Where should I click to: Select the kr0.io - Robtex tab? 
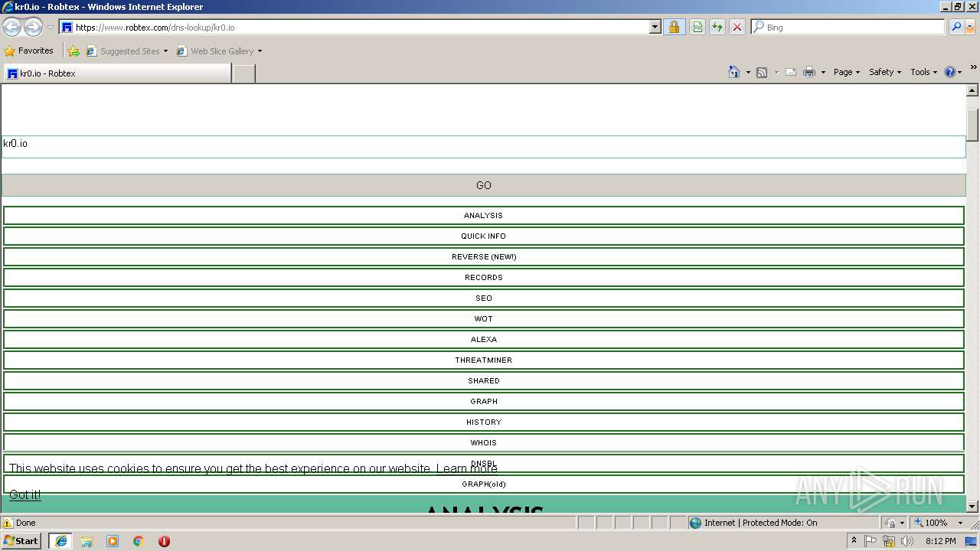(116, 73)
